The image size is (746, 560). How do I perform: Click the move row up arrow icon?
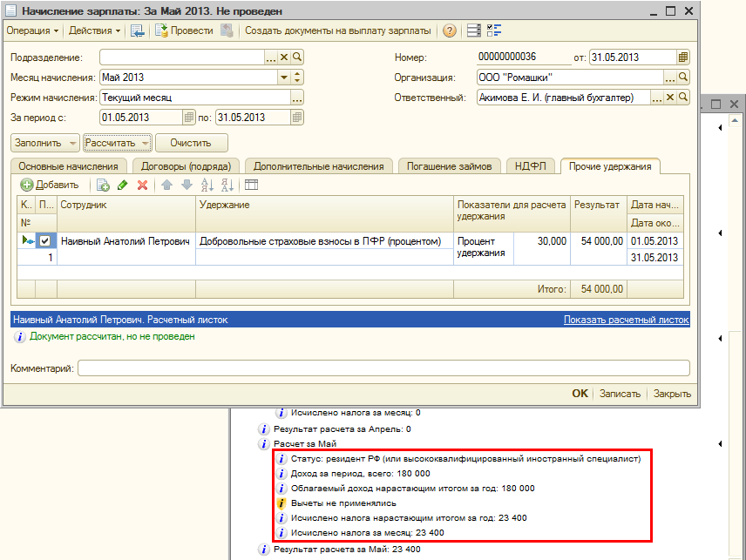pos(167,185)
